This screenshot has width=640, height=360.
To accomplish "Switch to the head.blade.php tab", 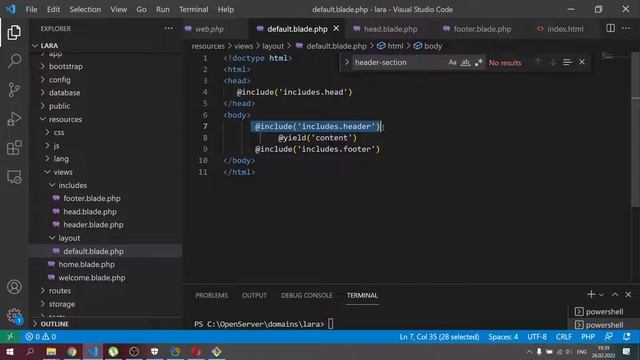I will pos(390,29).
